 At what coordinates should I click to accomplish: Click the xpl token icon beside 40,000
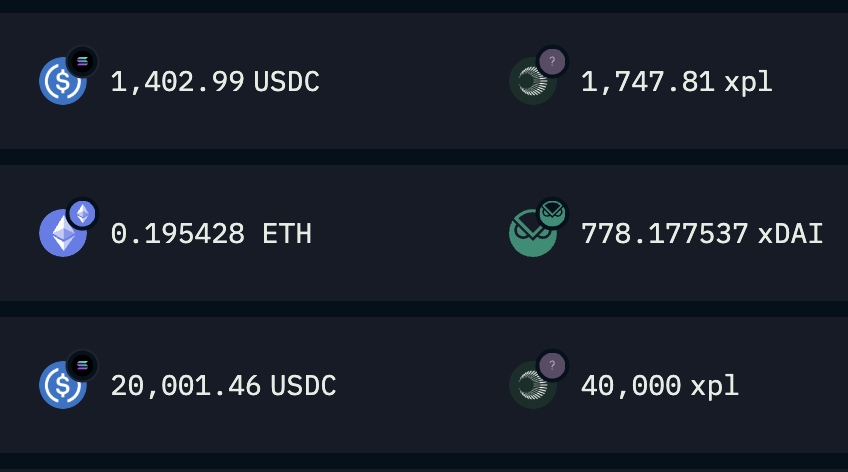[x=533, y=385]
